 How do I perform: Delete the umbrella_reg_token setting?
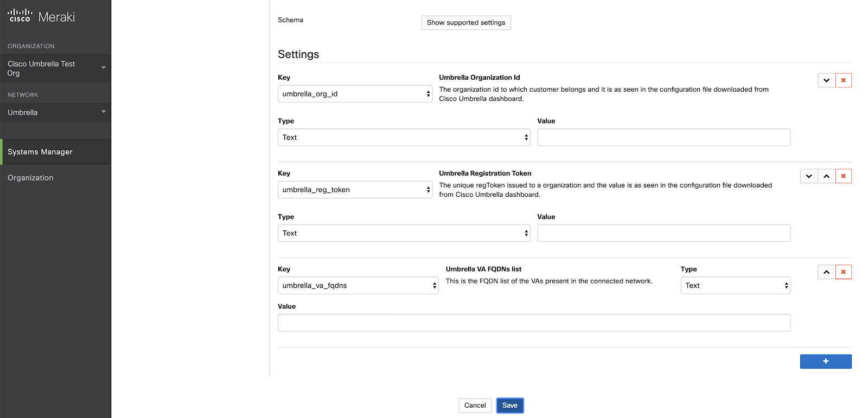tap(844, 176)
